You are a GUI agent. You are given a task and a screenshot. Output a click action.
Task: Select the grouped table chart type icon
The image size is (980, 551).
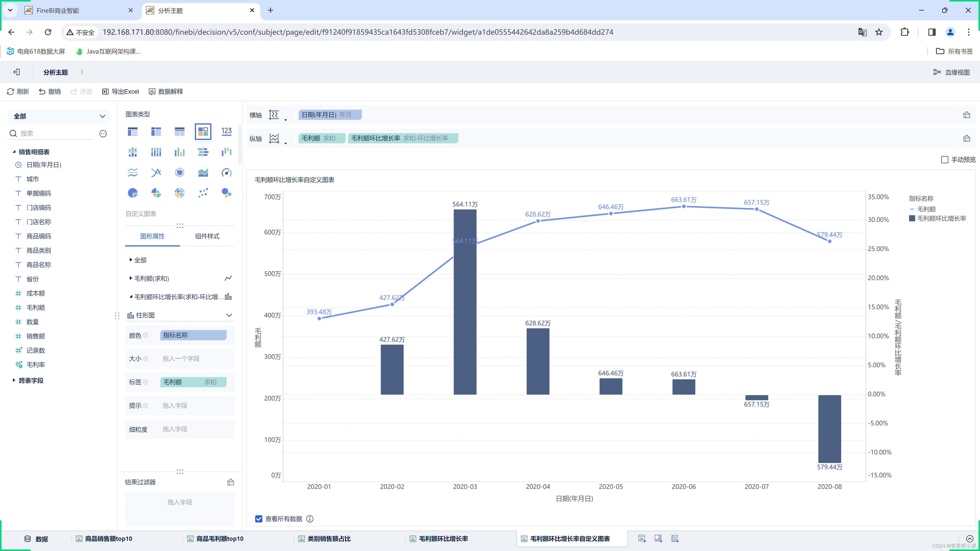coord(132,132)
